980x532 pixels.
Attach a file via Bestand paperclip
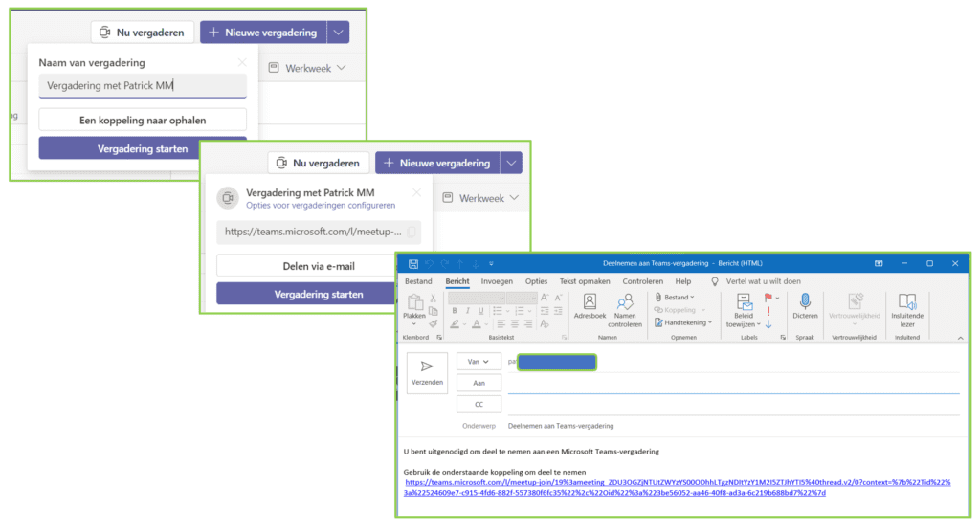[x=674, y=298]
